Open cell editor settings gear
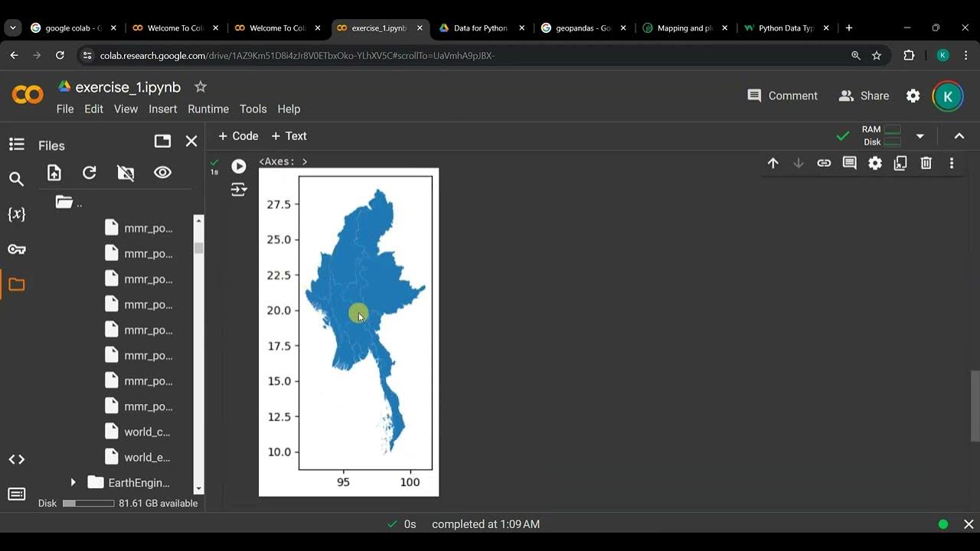 875,163
